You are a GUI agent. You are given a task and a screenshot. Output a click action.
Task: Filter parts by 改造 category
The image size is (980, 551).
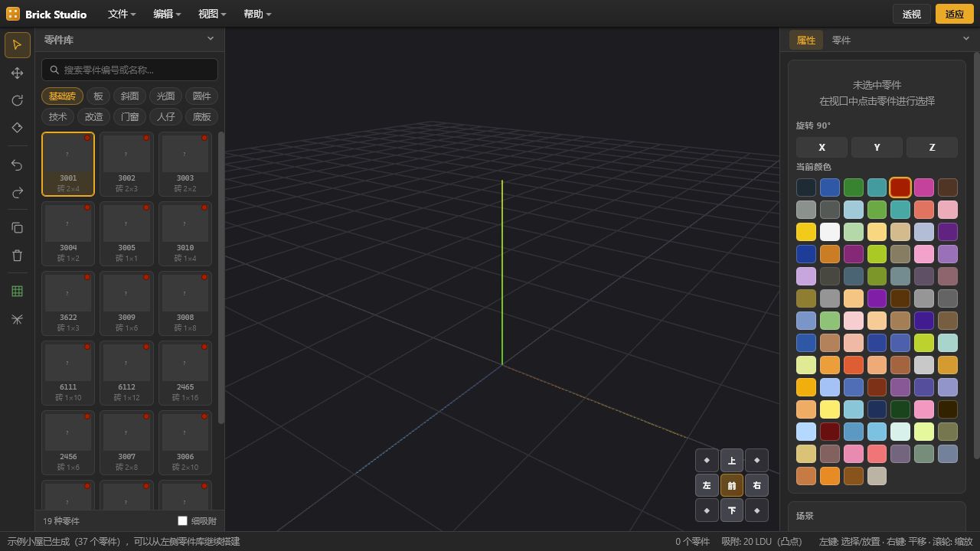click(x=93, y=116)
